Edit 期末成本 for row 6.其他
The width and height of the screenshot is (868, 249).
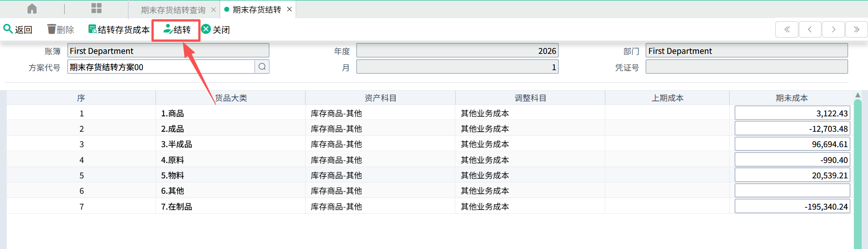(792, 191)
